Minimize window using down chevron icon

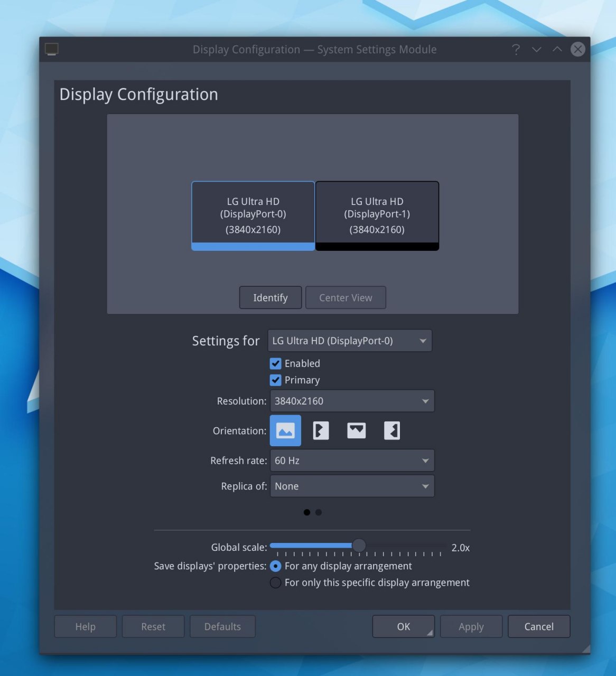tap(536, 49)
